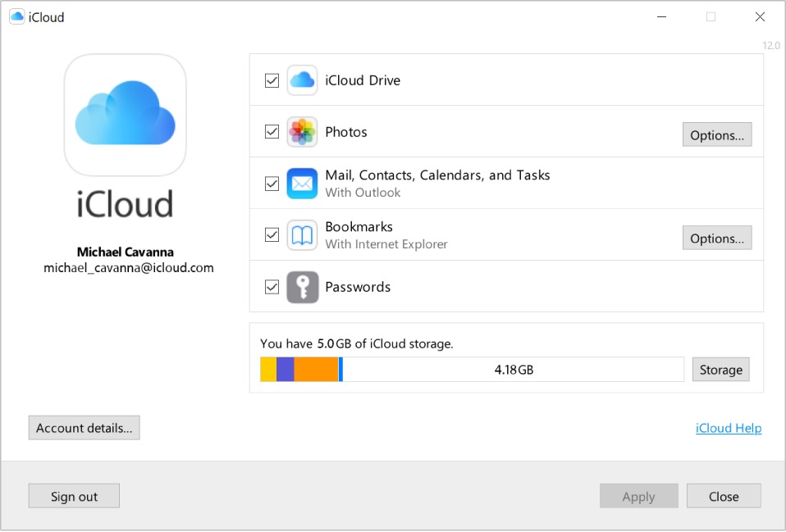Click the orange segment of storage bar
The height and width of the screenshot is (532, 786).
click(x=316, y=370)
